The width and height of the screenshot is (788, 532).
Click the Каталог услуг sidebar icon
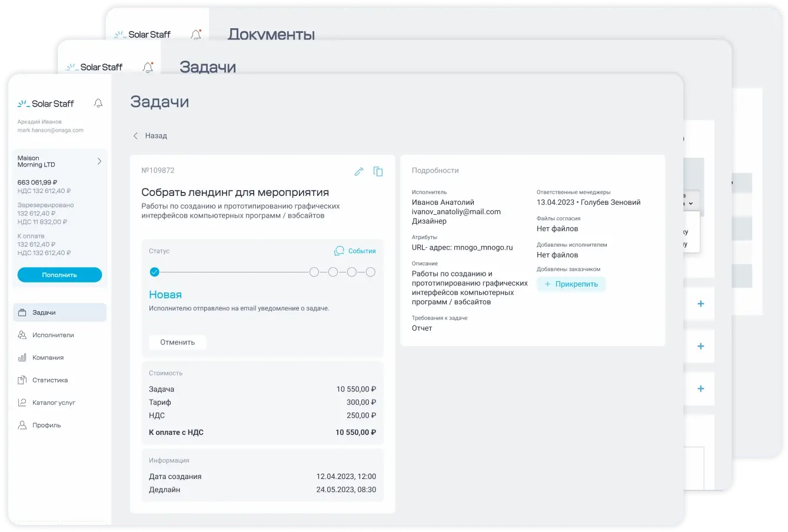22,403
